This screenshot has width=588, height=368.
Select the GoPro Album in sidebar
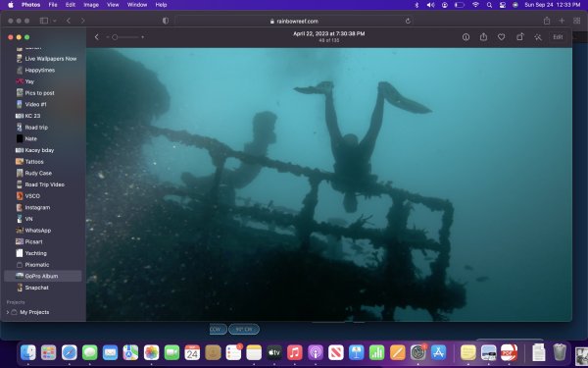43,276
